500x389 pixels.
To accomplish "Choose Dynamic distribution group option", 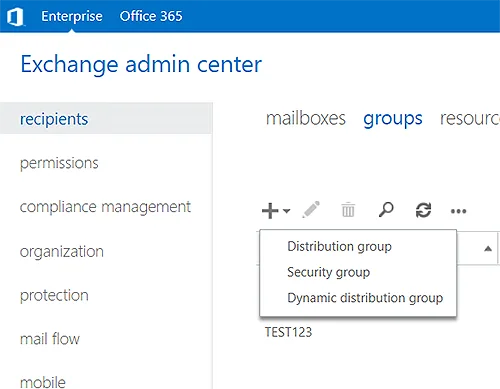I will click(365, 298).
